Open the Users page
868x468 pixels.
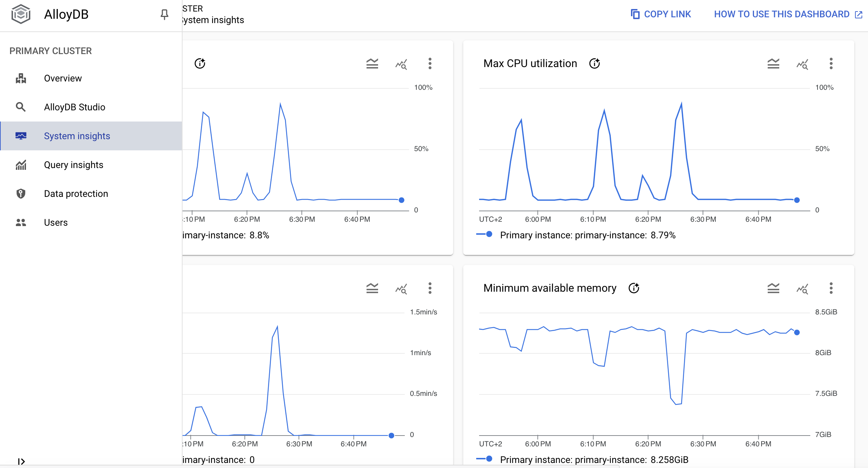[91, 222]
